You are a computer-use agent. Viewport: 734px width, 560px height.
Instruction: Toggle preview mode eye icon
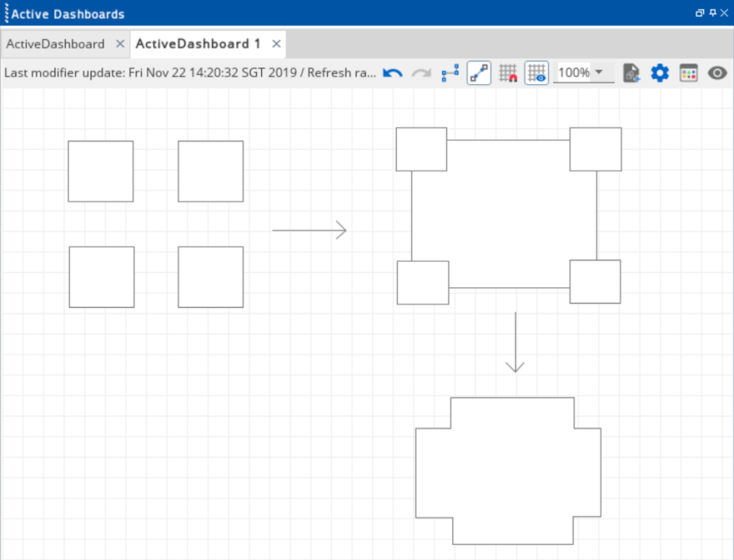(717, 73)
